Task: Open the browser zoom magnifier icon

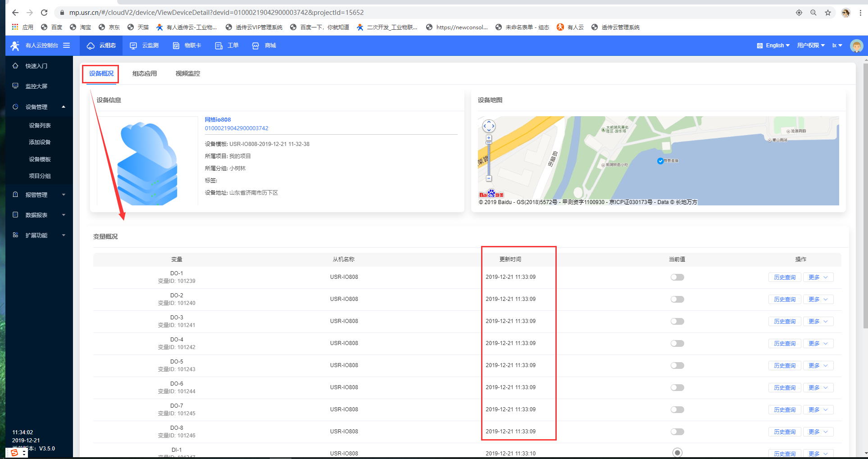Action: click(813, 13)
